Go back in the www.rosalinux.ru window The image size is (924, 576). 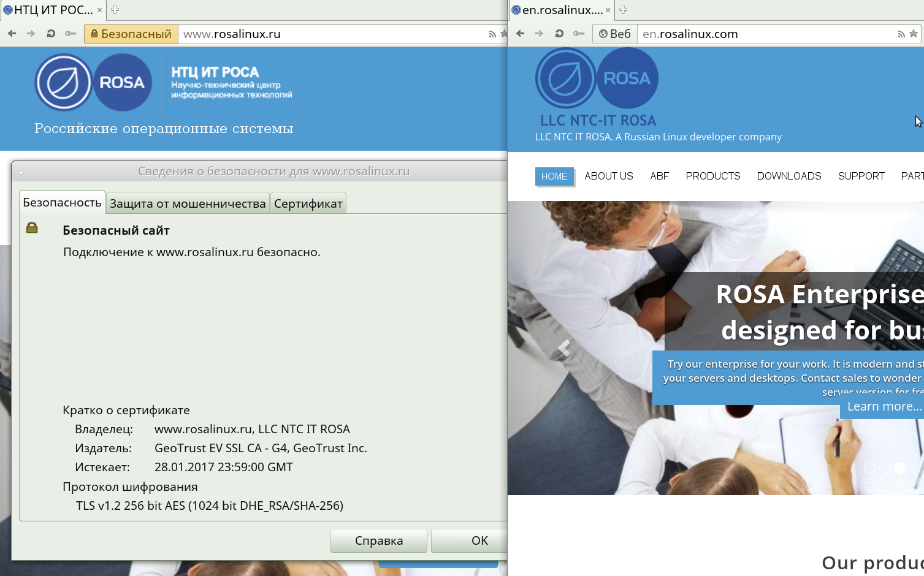[12, 34]
